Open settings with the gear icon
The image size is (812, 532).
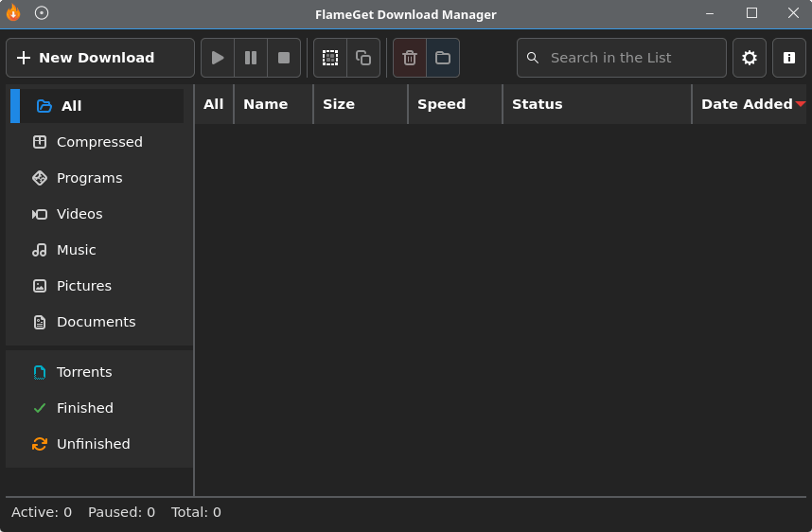(x=750, y=58)
